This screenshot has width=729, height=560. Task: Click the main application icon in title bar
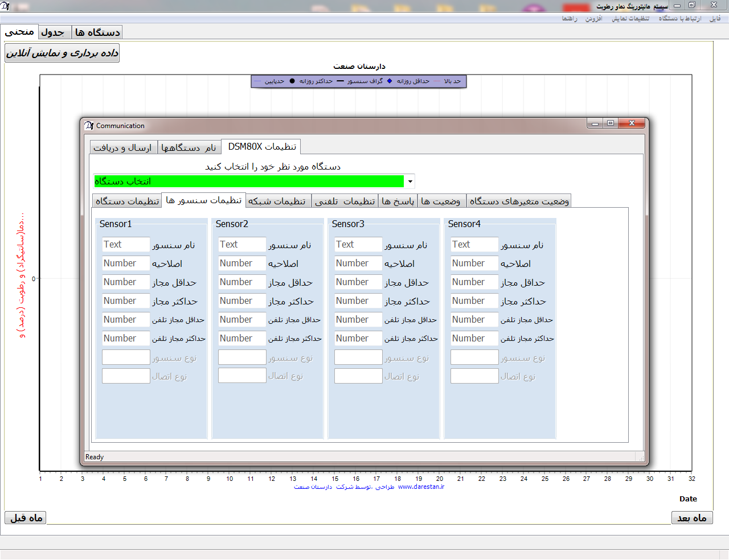(5, 6)
